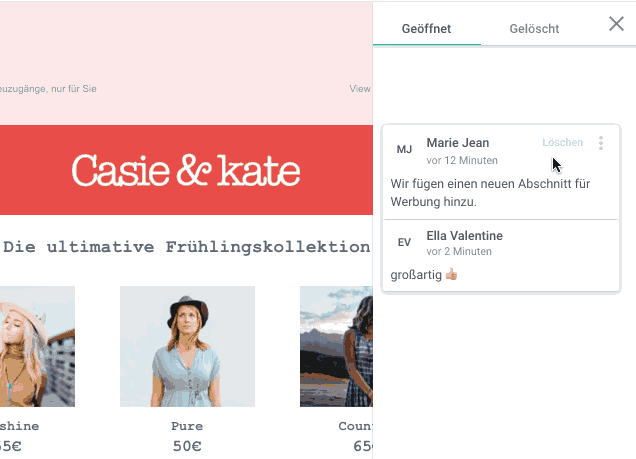
Task: Select the Pure product photo
Action: click(187, 346)
